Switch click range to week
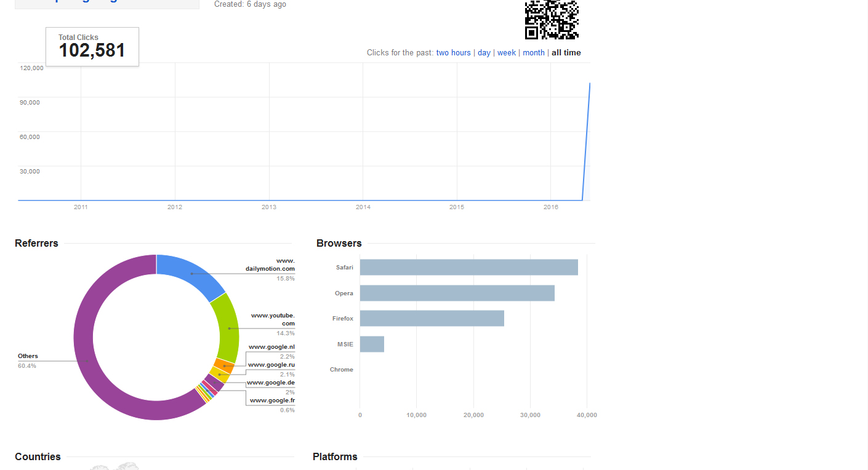 point(507,53)
